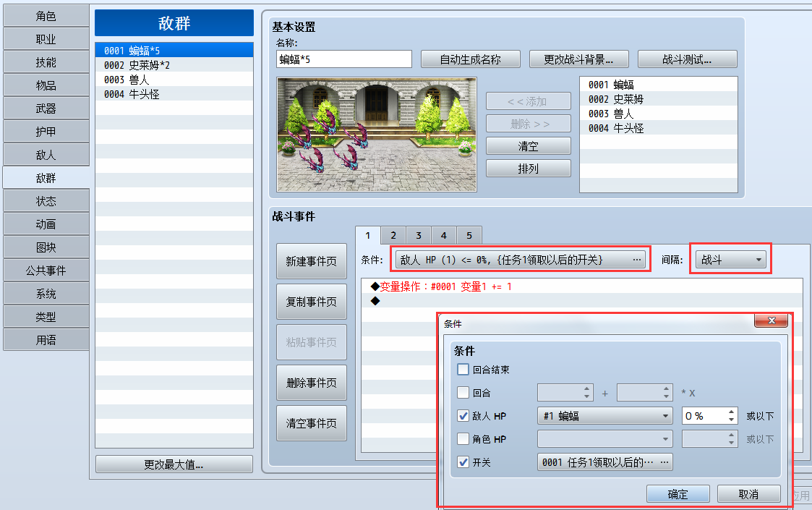This screenshot has width=812, height=510.
Task: Select the 敌群 tab
Action: (x=46, y=178)
